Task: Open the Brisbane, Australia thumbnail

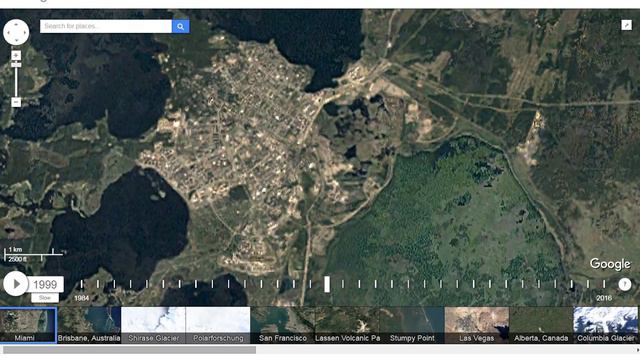Action: click(89, 325)
